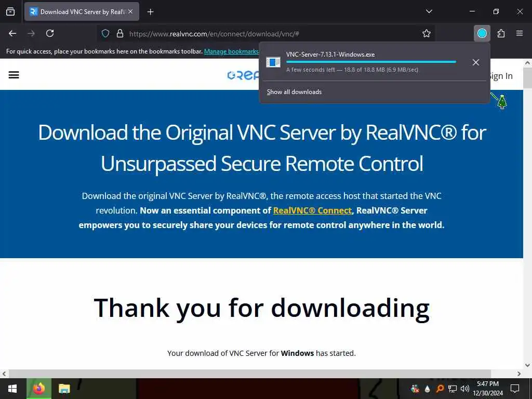The height and width of the screenshot is (399, 532).
Task: Click horizontal scrollbar left arrow
Action: click(4, 374)
